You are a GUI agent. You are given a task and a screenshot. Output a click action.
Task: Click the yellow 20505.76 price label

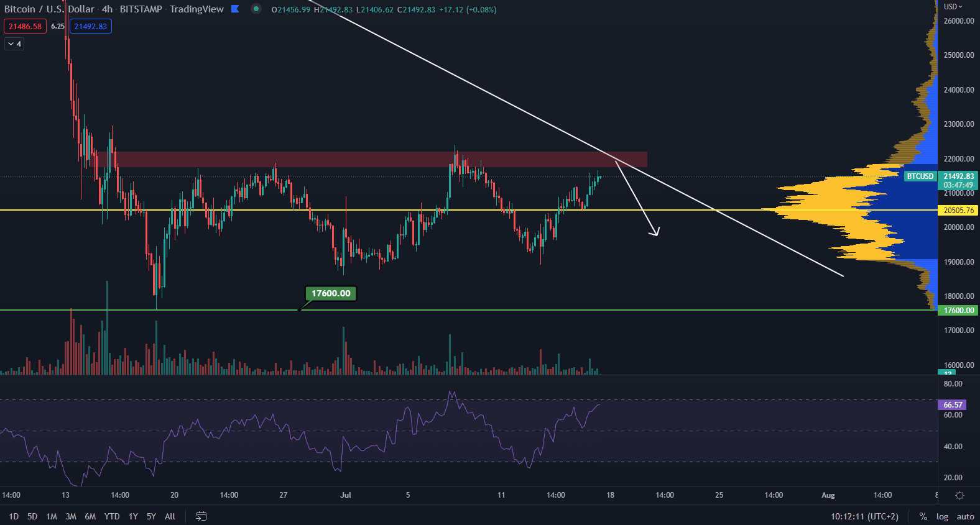tap(958, 211)
